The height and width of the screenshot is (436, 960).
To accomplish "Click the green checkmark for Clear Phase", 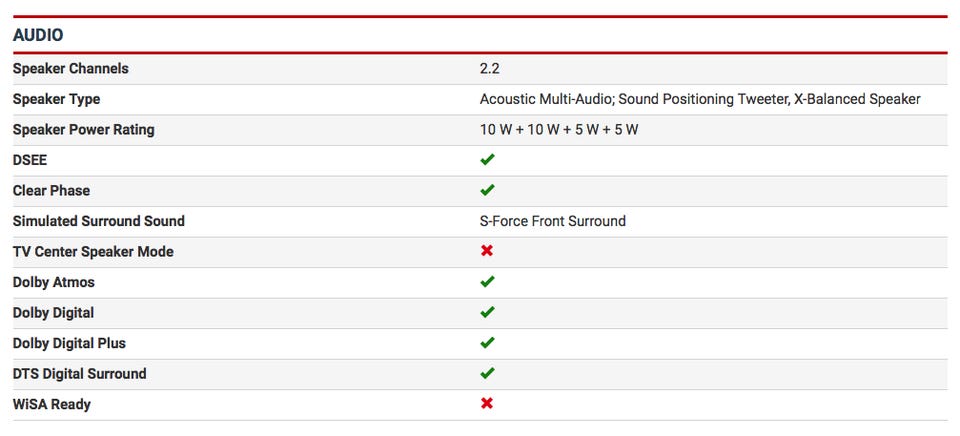I will pos(487,190).
